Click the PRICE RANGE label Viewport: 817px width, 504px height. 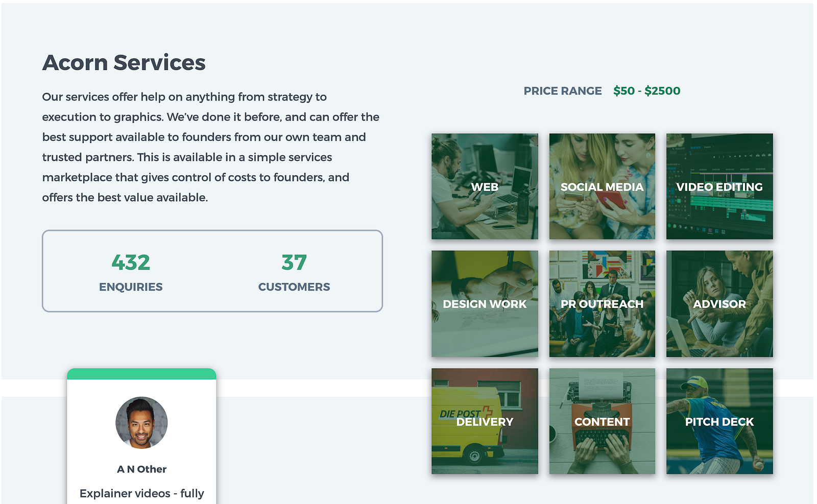tap(562, 91)
